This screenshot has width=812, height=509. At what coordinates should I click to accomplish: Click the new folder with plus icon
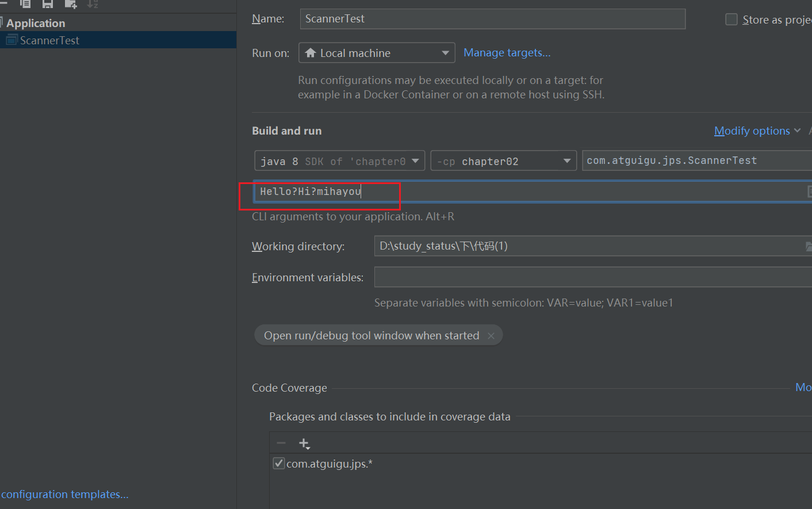[71, 3]
